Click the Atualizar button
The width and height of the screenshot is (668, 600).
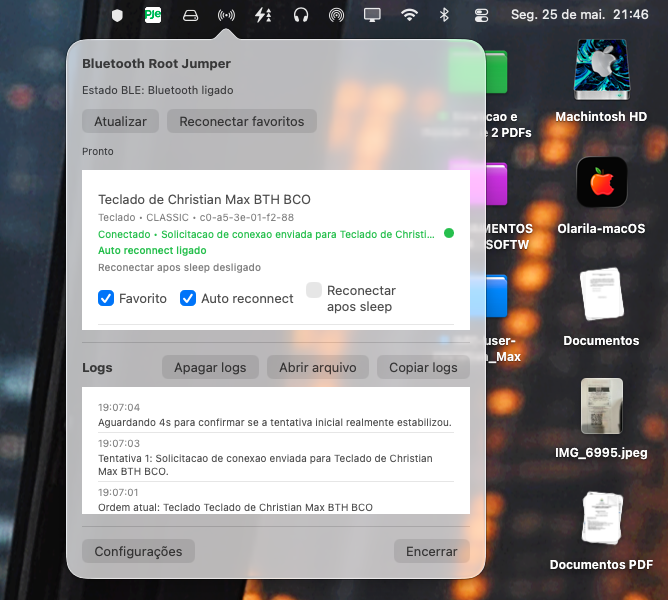pos(120,121)
